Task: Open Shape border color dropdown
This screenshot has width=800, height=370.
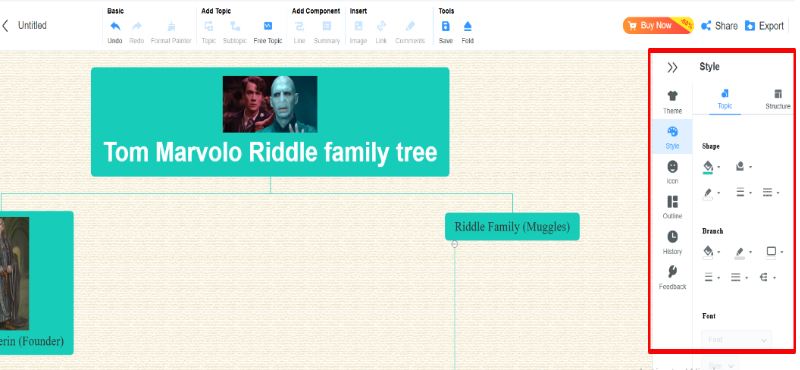Action: 711,193
